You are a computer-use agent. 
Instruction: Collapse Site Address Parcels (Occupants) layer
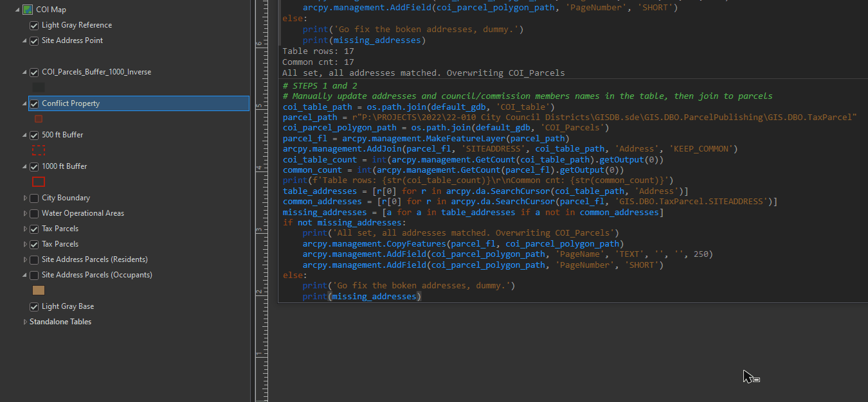click(x=25, y=275)
